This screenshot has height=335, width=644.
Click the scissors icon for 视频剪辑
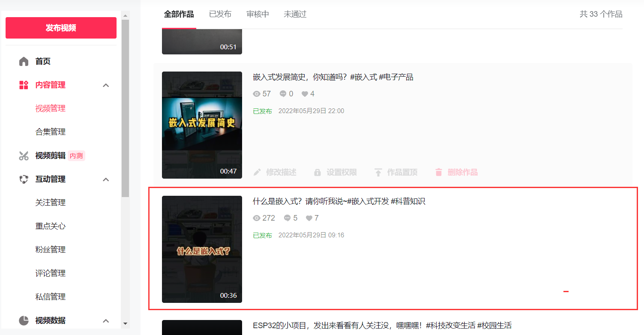pos(24,156)
